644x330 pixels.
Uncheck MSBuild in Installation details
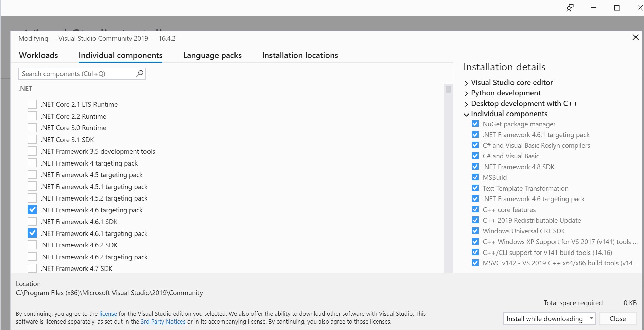click(x=475, y=177)
